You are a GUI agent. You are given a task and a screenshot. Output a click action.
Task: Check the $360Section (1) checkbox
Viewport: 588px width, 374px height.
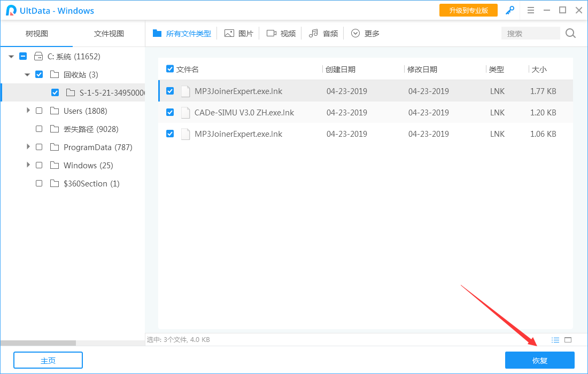(x=39, y=183)
